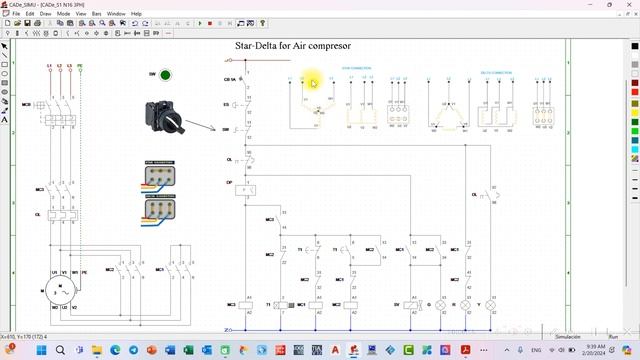Open the Help menu
The height and width of the screenshot is (360, 640).
coord(136,13)
